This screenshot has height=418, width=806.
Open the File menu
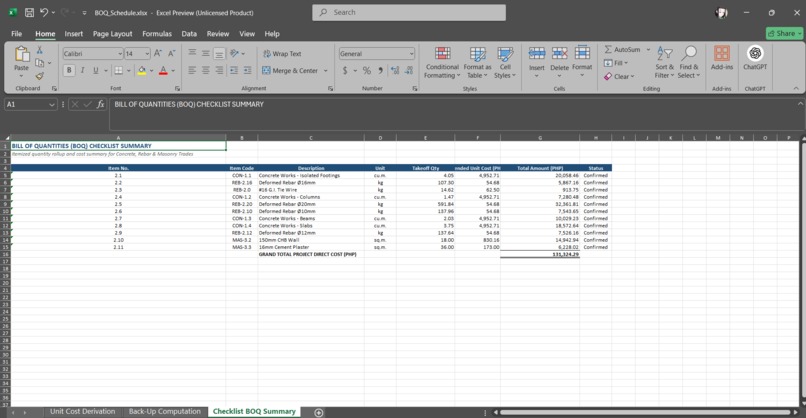(x=16, y=33)
